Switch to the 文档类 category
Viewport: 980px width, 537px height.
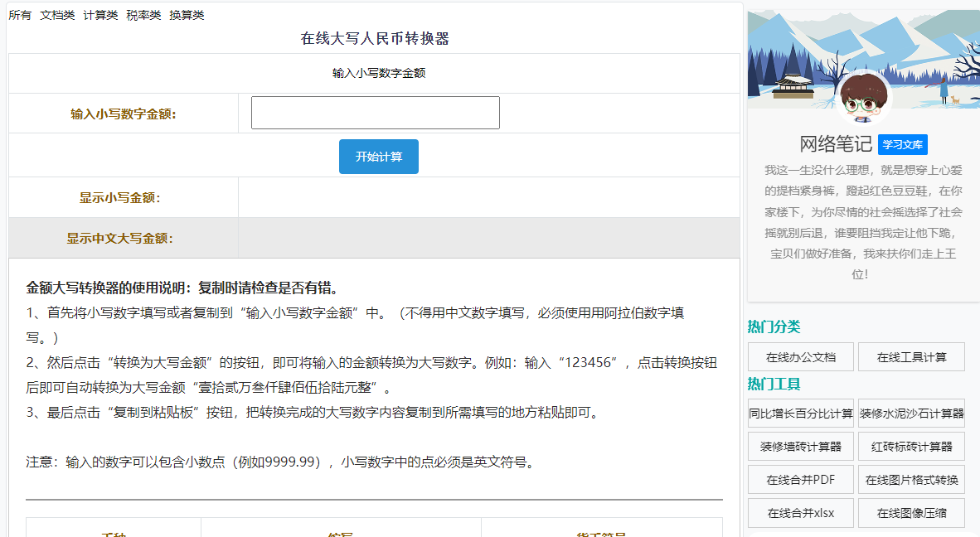pos(57,15)
